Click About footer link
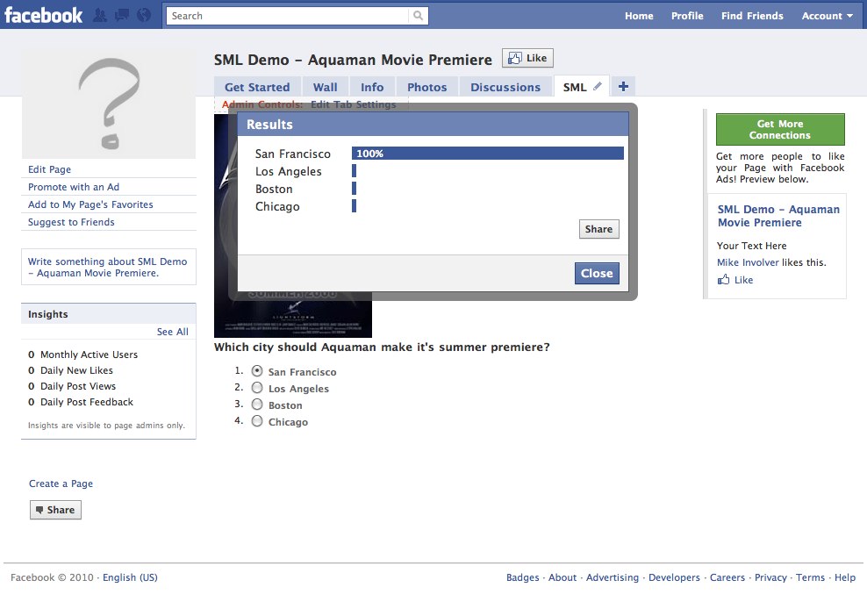Screen dimensions: 867x616 point(562,577)
